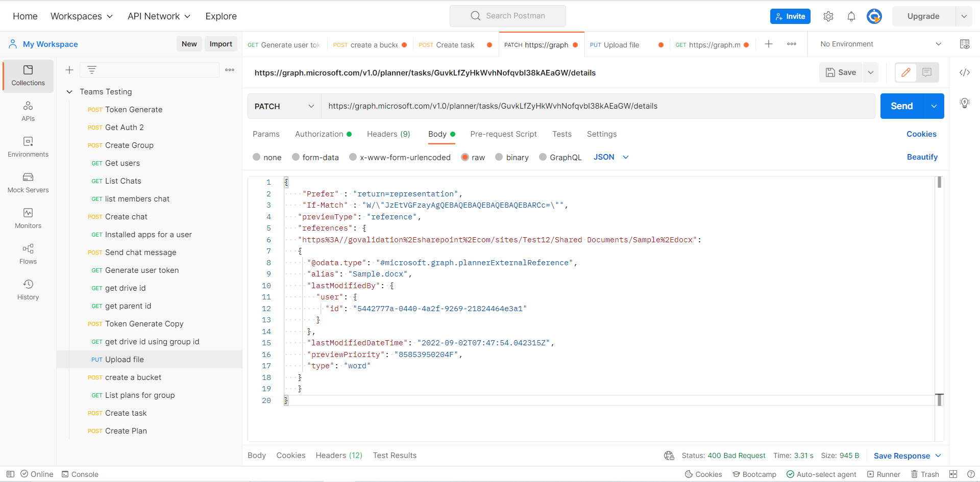
Task: Click the edit pencil icon
Action: pos(906,72)
